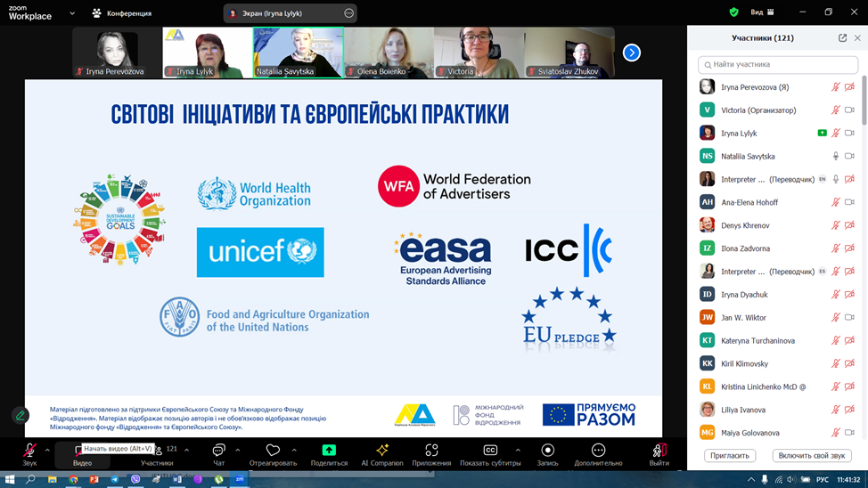Show captions with Показать субтитры

pyautogui.click(x=490, y=455)
